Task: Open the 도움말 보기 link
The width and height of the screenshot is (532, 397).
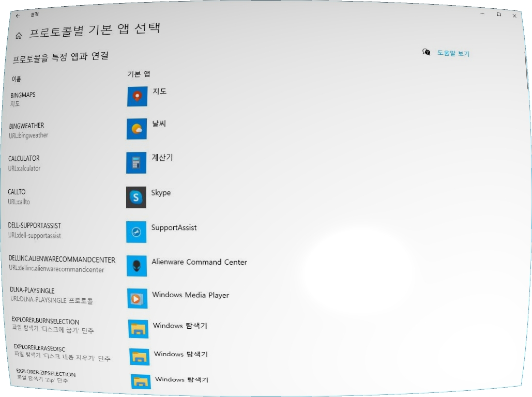Action: [453, 53]
